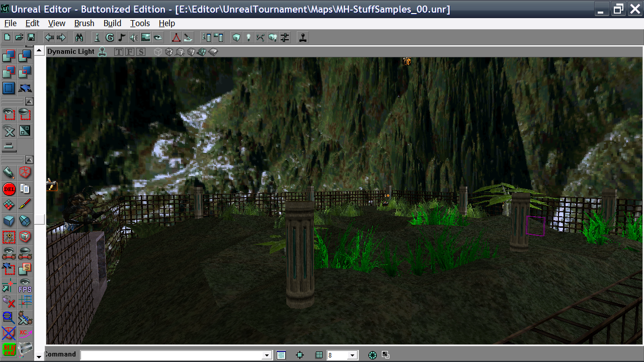This screenshot has width=644, height=362.
Task: Redo with the right arrow icon
Action: point(61,37)
